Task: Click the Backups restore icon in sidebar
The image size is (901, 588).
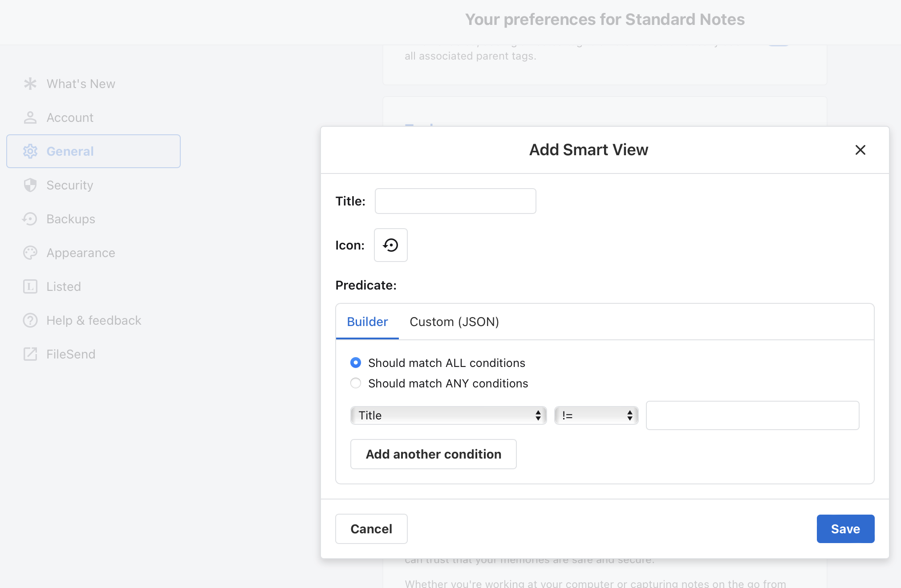Action: click(x=30, y=219)
